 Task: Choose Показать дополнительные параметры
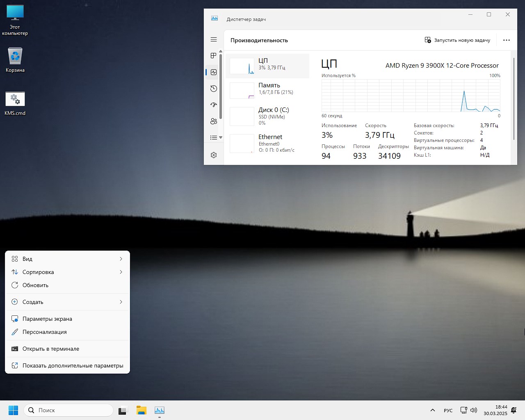67,365
